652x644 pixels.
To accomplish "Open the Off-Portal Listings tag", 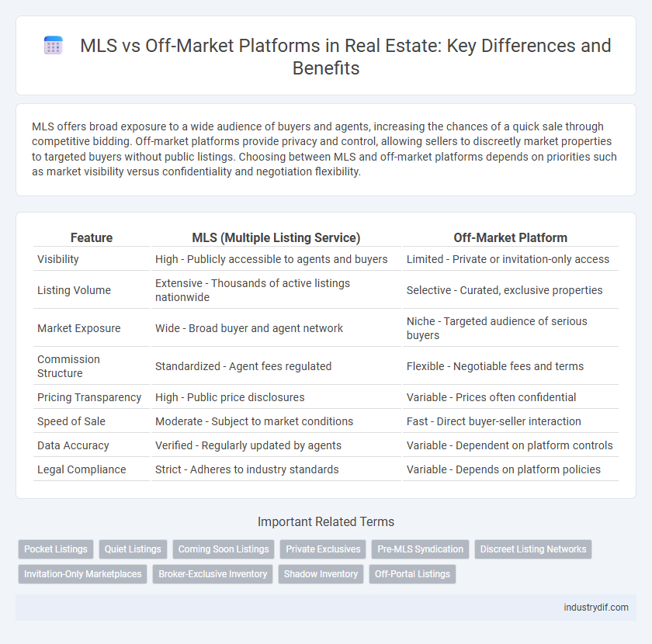I will pos(412,574).
